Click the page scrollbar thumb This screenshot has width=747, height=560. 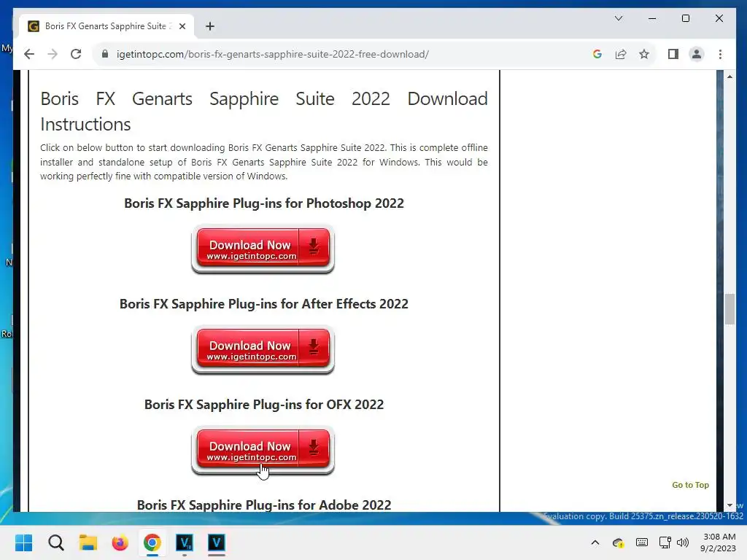(729, 309)
